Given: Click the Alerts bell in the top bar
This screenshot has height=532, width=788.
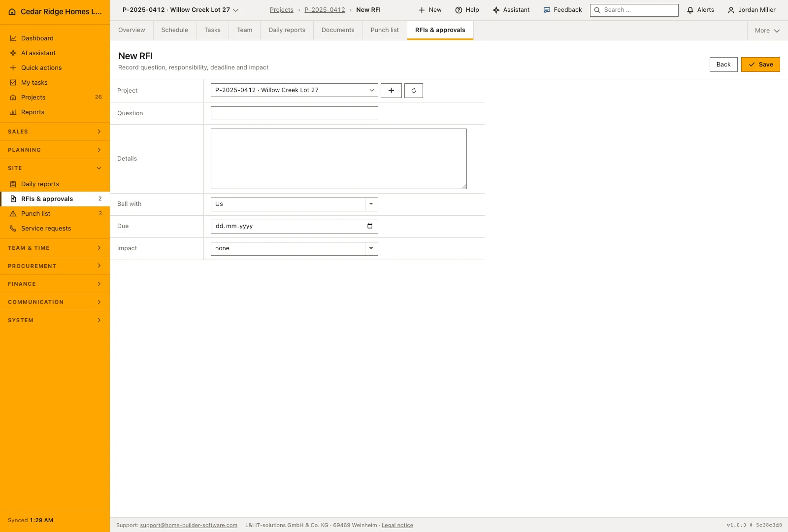Looking at the screenshot, I should click(700, 10).
